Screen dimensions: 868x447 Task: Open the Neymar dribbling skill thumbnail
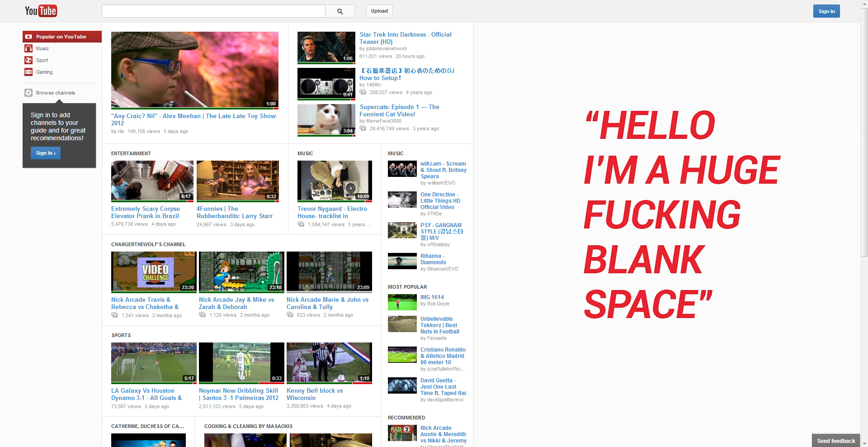[x=241, y=363]
